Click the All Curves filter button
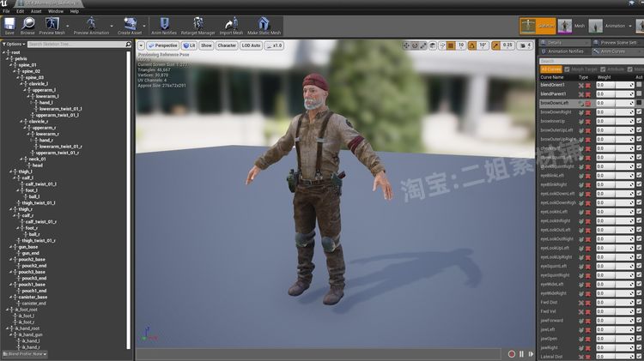 point(550,69)
